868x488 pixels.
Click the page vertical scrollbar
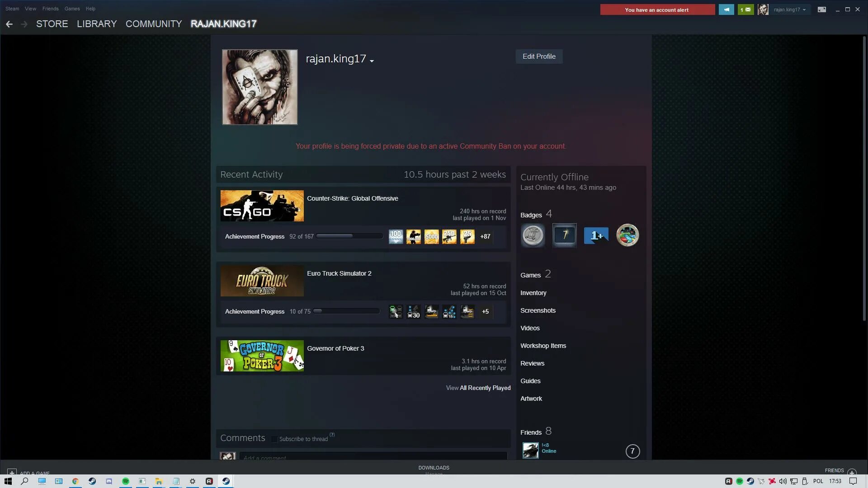click(x=864, y=179)
